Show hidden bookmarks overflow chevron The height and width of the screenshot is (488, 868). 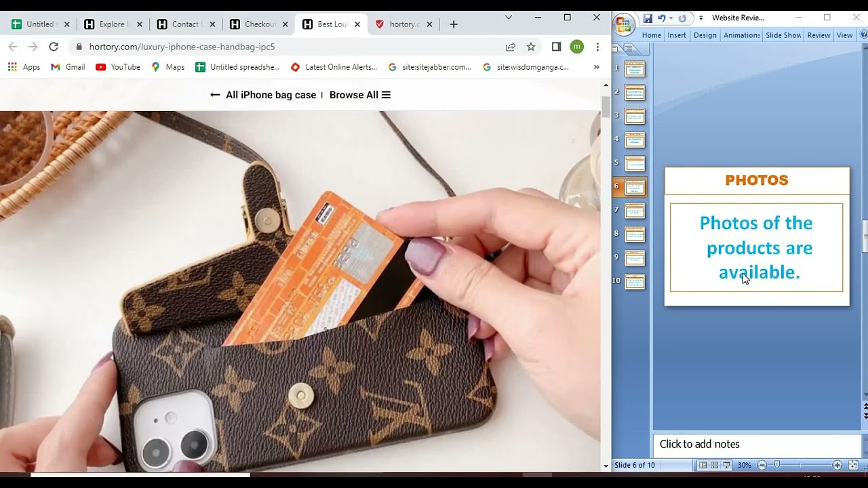pyautogui.click(x=596, y=67)
